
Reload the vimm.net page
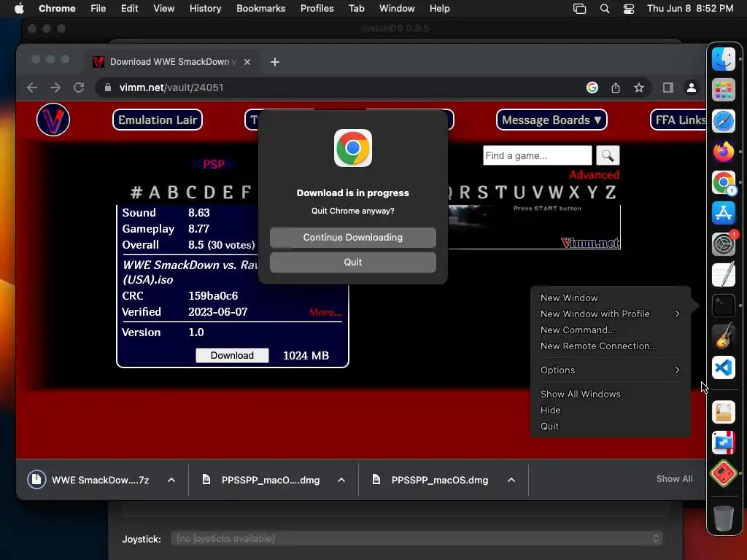79,87
